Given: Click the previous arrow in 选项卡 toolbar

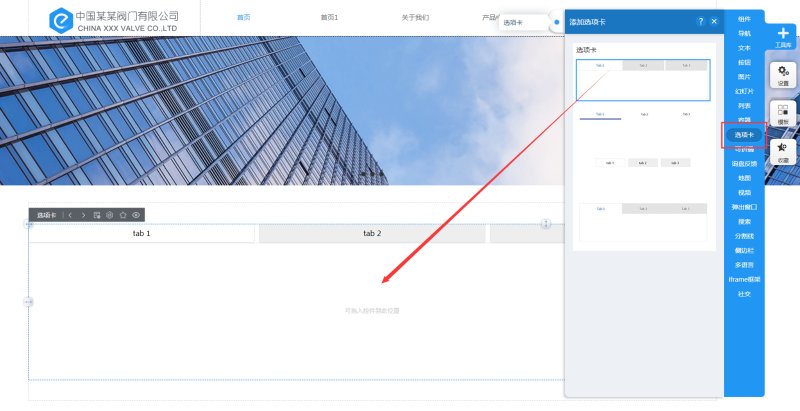Looking at the screenshot, I should (x=70, y=215).
